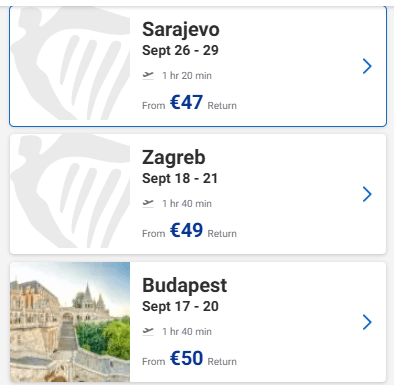This screenshot has height=385, width=394.
Task: Click Budapest's 1 hr 40 min duration
Action: tap(187, 332)
